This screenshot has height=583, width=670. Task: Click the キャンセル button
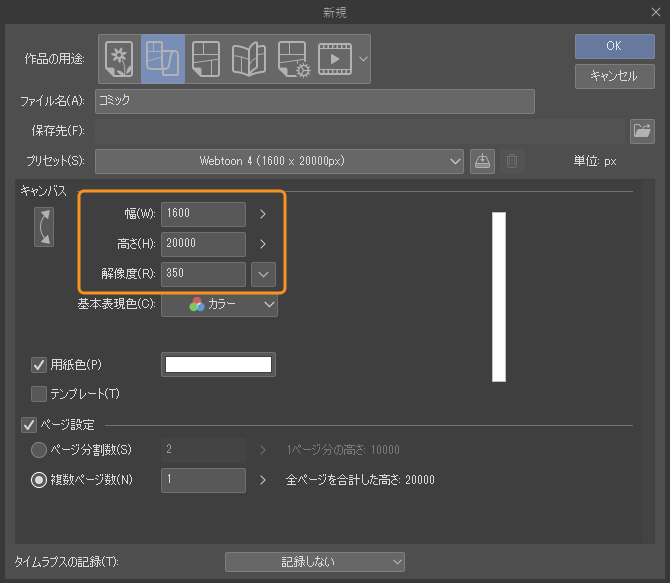coord(614,76)
